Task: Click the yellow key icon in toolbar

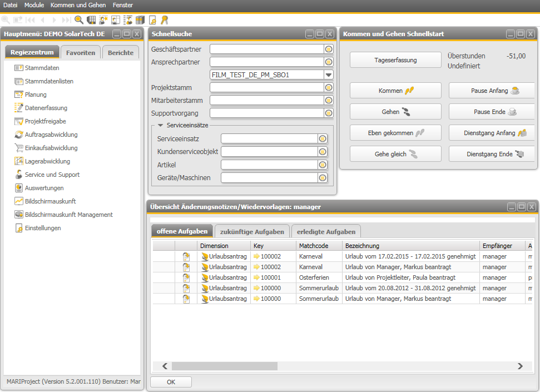Action: click(164, 20)
